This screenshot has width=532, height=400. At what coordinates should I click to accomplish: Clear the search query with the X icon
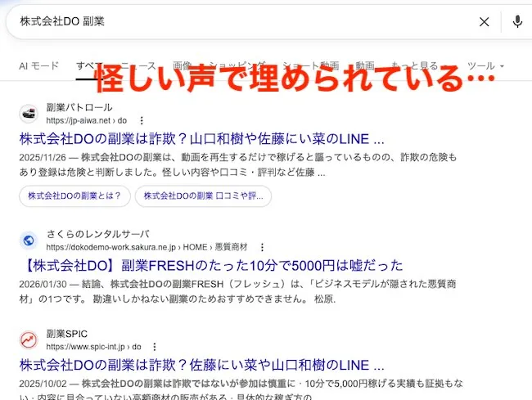(485, 22)
